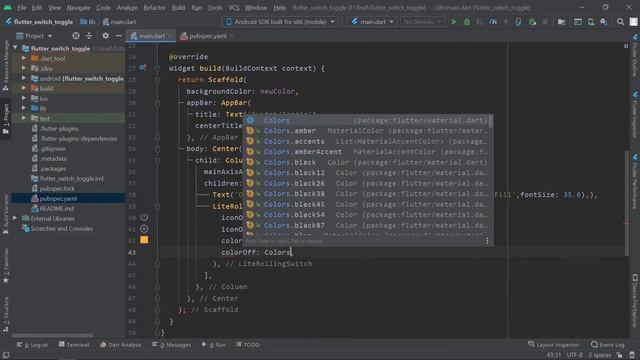The width and height of the screenshot is (640, 360).
Task: Expand the lib folder in the tree
Action: click(24, 108)
